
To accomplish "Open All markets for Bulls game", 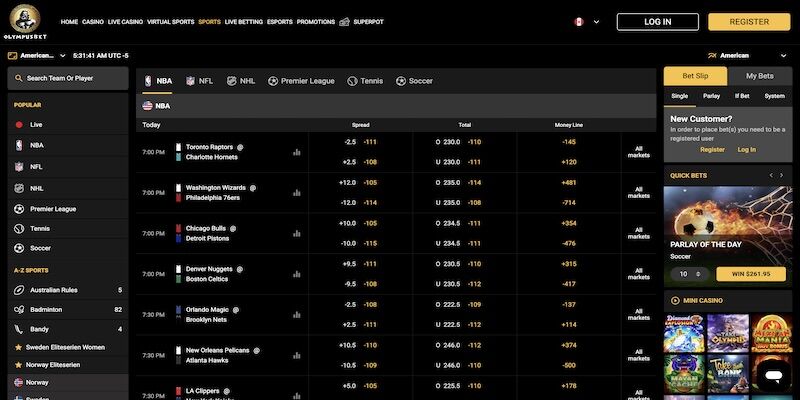I will (x=639, y=234).
